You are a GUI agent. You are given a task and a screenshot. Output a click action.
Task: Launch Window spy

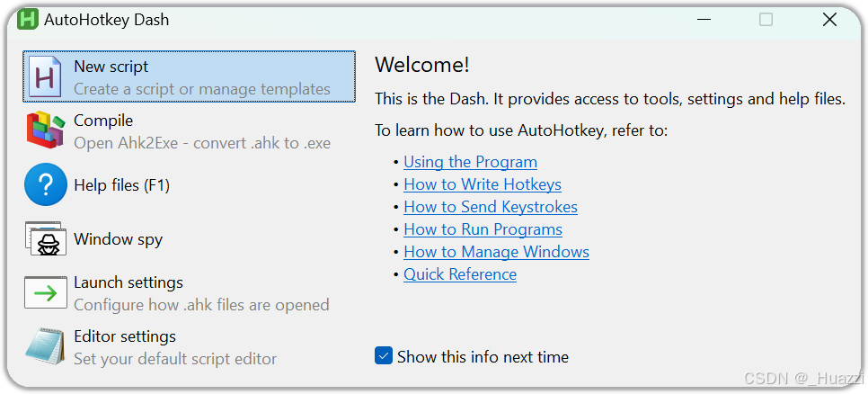190,239
